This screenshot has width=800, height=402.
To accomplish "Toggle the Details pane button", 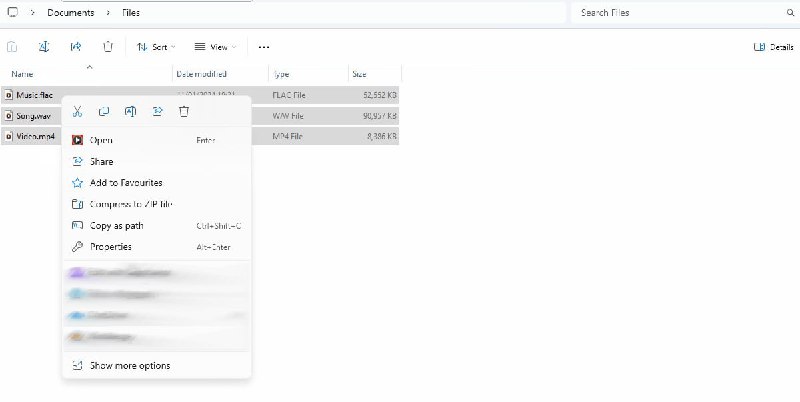I will (773, 47).
